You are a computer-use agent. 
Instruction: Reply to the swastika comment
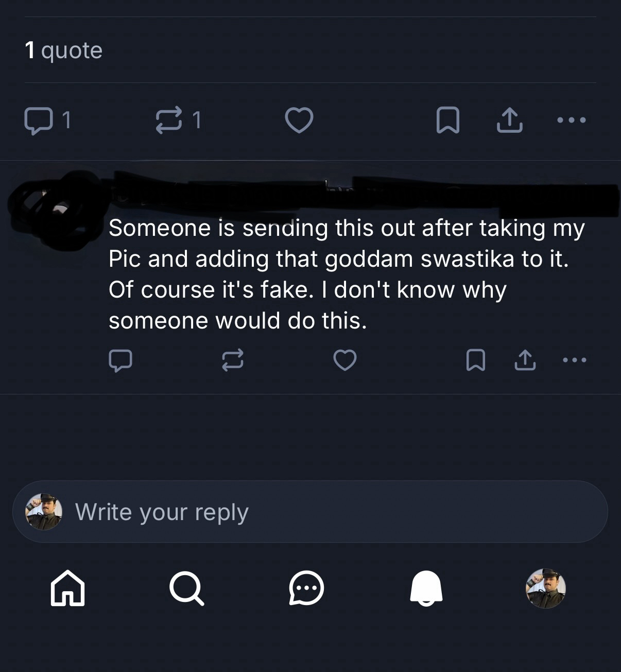120,360
